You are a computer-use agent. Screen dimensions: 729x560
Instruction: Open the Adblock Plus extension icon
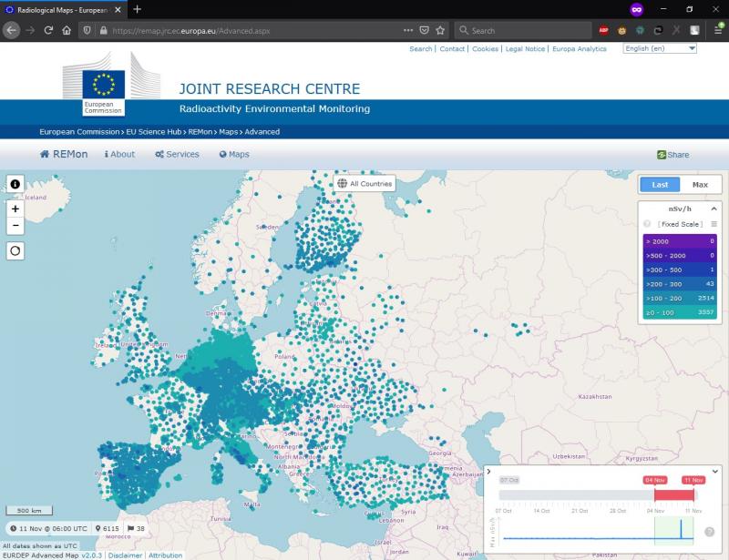604,31
